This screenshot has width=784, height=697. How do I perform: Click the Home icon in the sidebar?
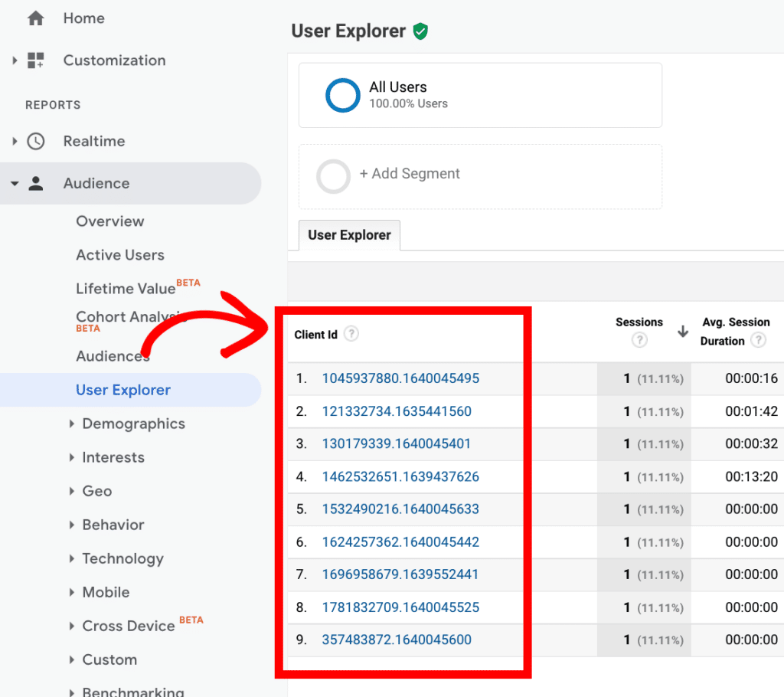[x=35, y=18]
